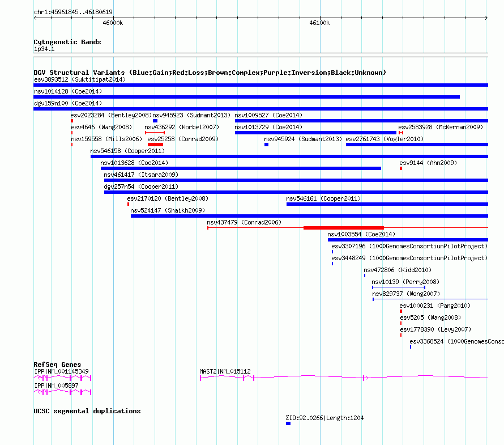Open the dgv159n100 (Coe2014) variant label
This screenshot has width=504, height=445.
(68, 103)
